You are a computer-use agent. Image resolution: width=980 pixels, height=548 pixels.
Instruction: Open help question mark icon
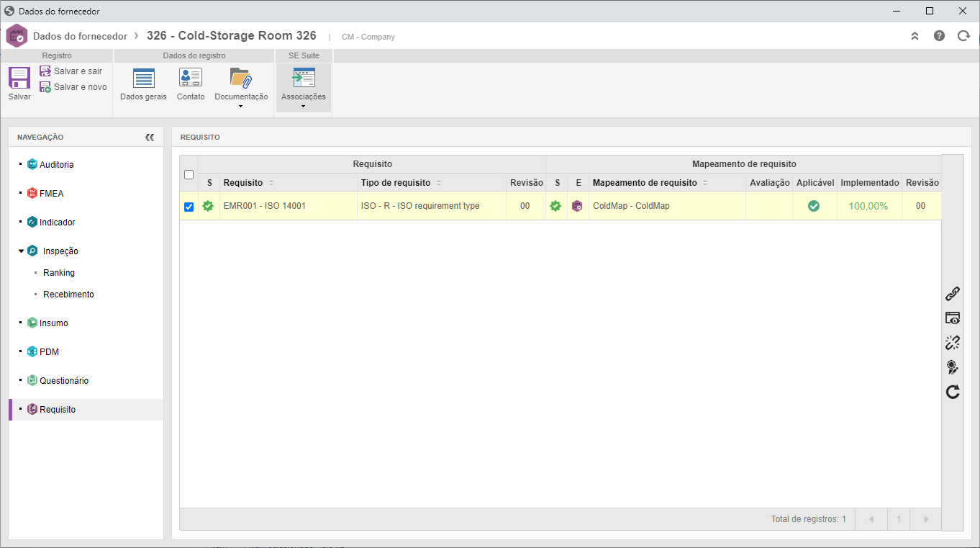[939, 36]
